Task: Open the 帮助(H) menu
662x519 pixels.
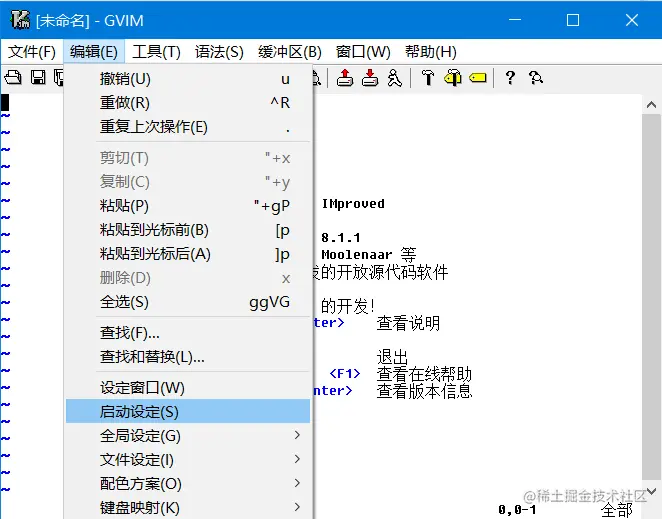Action: [x=431, y=52]
